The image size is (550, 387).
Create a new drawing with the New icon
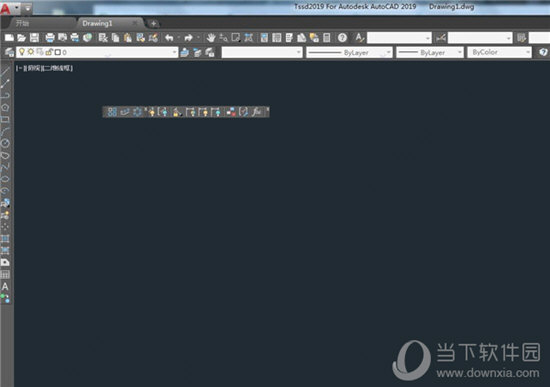9,38
